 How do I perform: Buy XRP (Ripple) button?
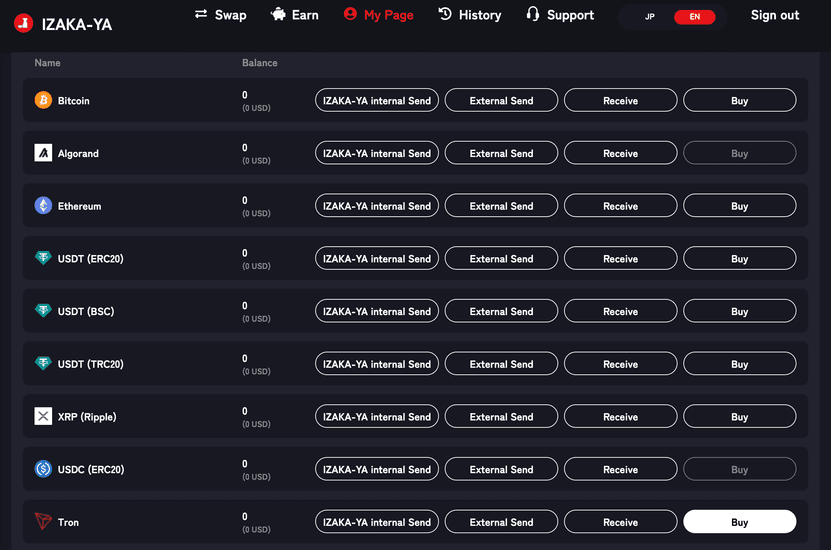[x=740, y=416]
